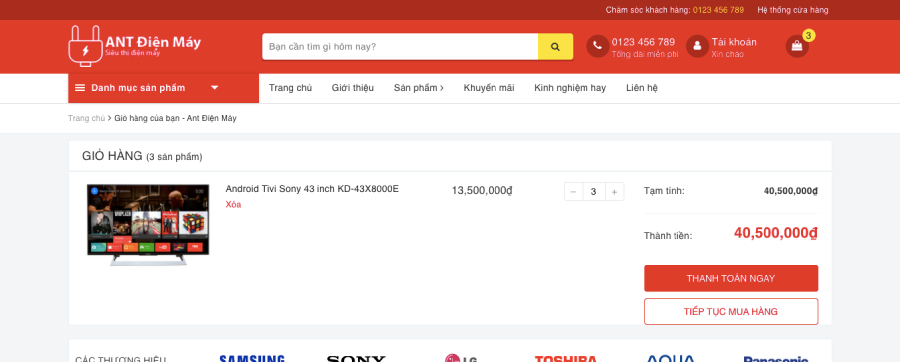Image resolution: width=900 pixels, height=362 pixels.
Task: Click the unit price 13,500,000₫
Action: pos(482,190)
